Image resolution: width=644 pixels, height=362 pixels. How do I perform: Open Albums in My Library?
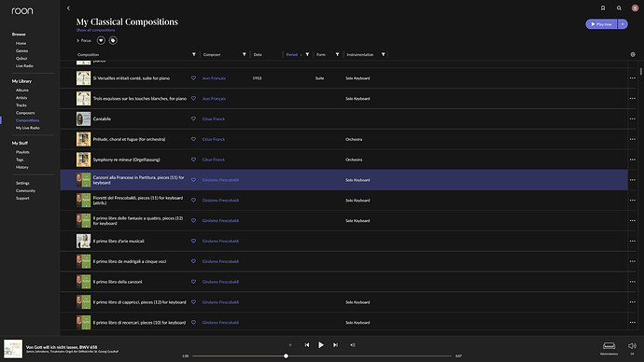(22, 90)
